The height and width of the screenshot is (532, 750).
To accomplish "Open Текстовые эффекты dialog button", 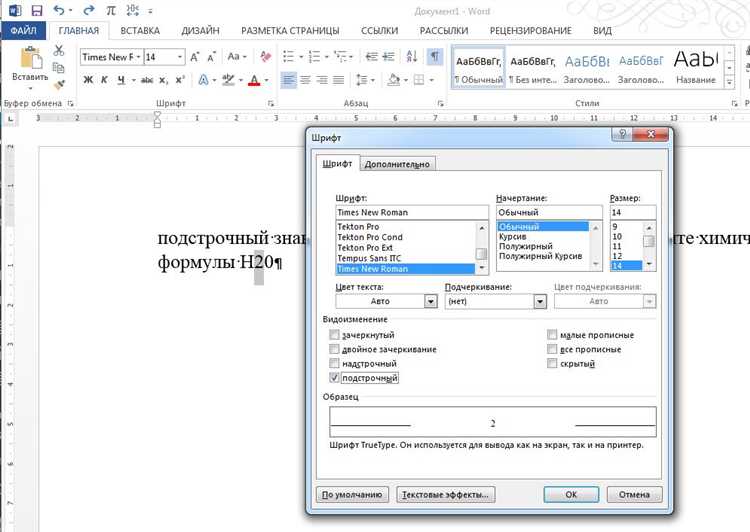I will tap(445, 494).
